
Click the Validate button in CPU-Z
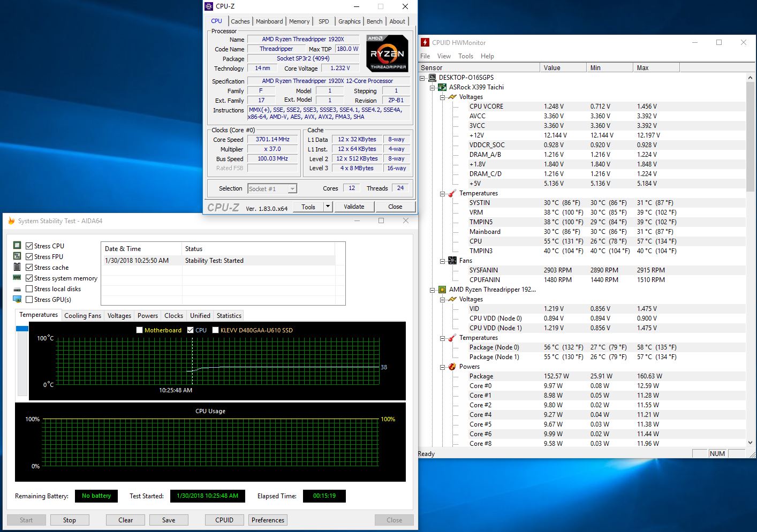354,207
